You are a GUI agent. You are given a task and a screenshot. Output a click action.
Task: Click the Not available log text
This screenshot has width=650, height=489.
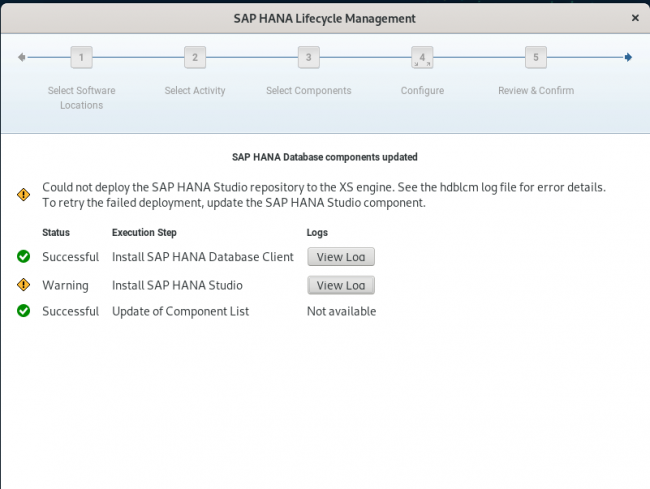pos(342,311)
